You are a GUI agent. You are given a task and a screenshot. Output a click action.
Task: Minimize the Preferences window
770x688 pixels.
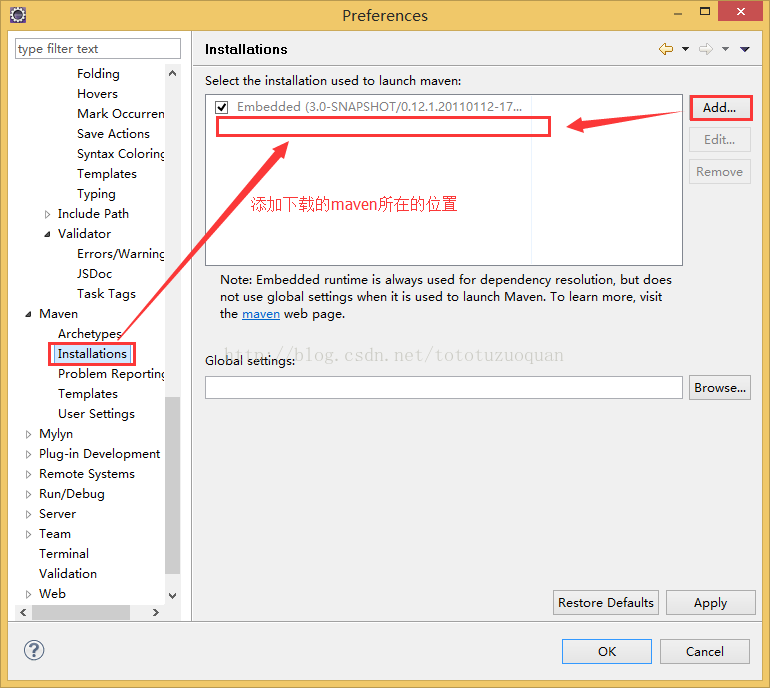point(678,14)
